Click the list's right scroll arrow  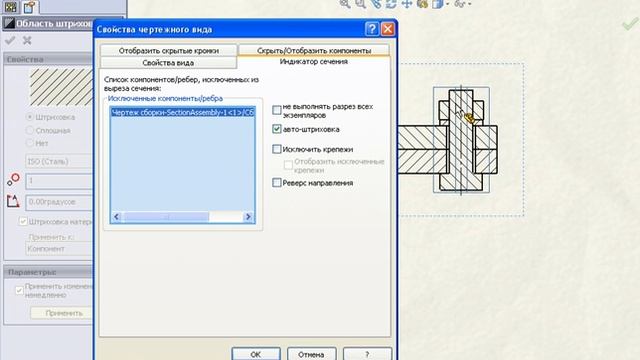[x=248, y=217]
